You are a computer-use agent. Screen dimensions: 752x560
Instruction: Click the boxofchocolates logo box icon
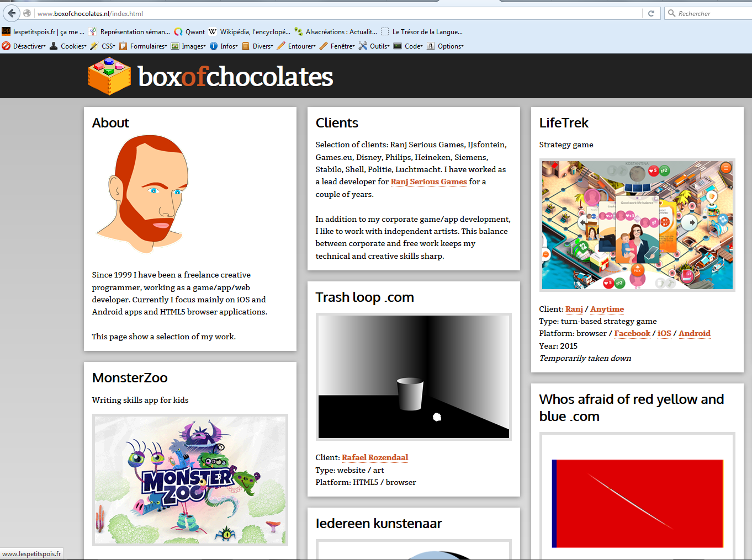[109, 76]
